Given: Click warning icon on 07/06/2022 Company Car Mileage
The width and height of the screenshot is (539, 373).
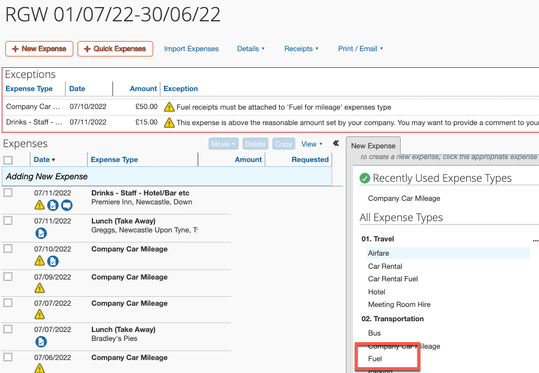Looking at the screenshot, I should [x=40, y=368].
